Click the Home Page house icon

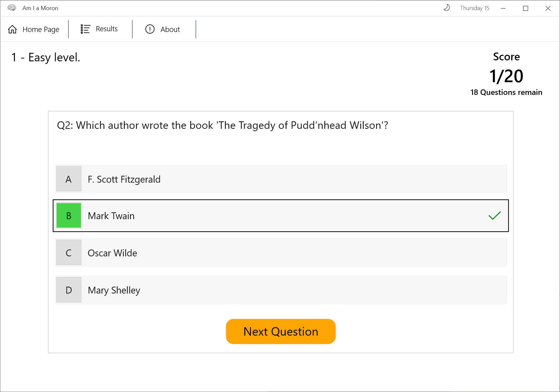[12, 29]
